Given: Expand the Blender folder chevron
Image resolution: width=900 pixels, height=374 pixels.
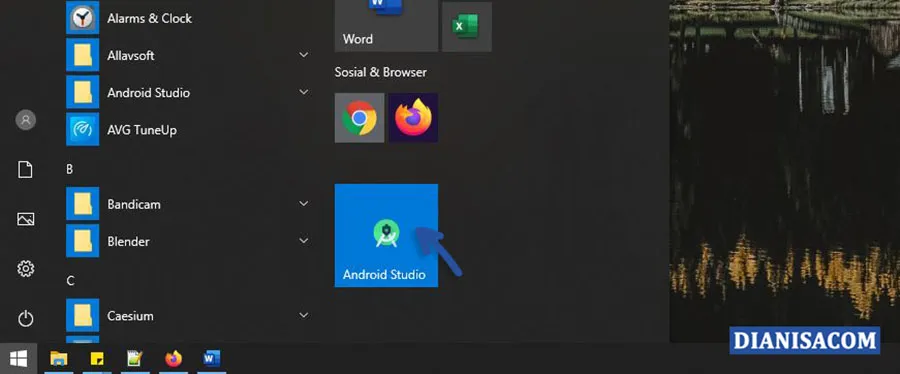Looking at the screenshot, I should tap(304, 241).
